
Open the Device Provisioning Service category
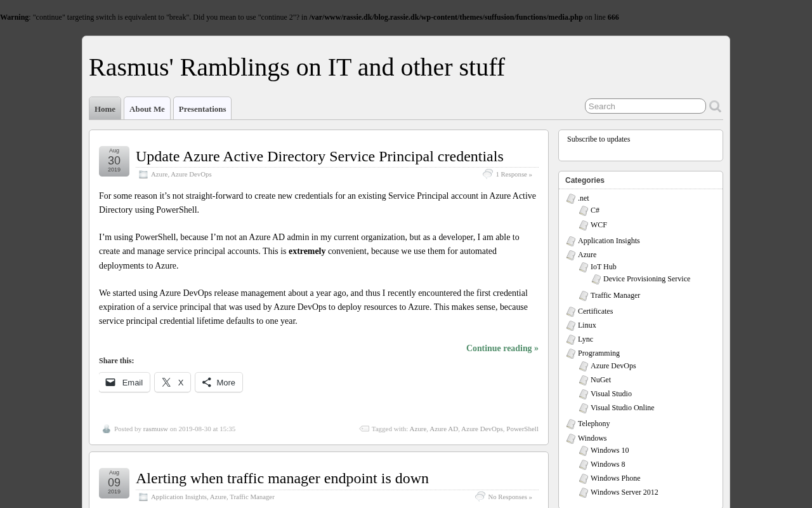click(x=646, y=279)
